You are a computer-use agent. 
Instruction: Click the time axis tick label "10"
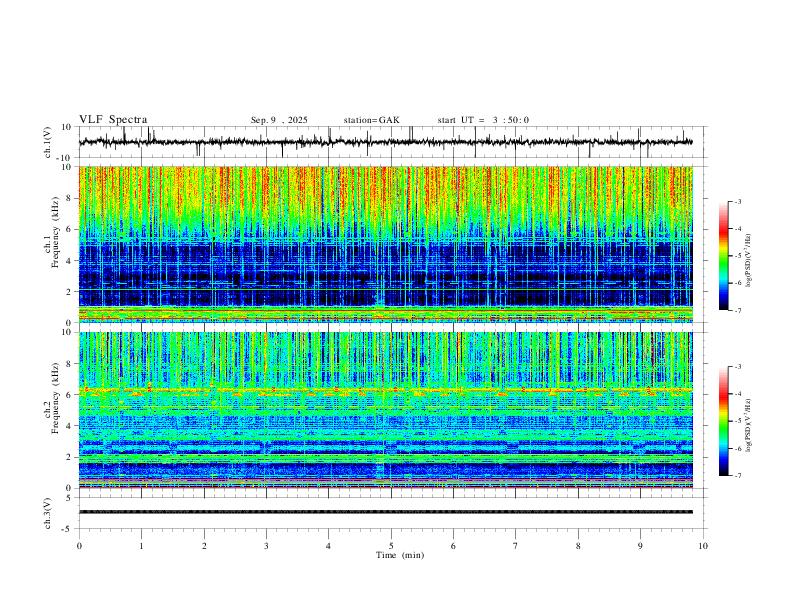tap(703, 546)
